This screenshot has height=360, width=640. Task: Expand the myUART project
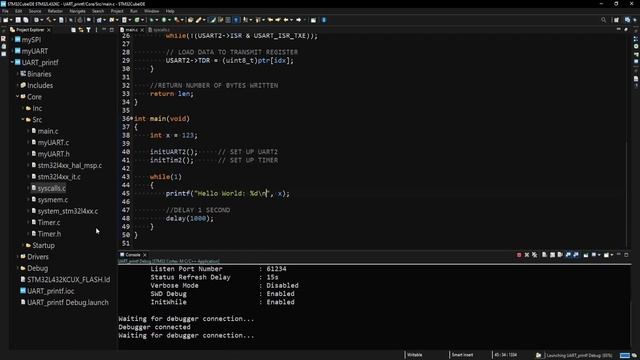pos(12,51)
